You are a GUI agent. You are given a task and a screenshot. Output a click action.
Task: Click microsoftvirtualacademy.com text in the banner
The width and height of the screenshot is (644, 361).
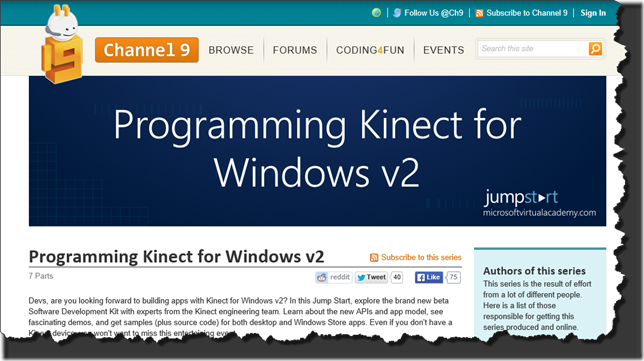point(539,213)
